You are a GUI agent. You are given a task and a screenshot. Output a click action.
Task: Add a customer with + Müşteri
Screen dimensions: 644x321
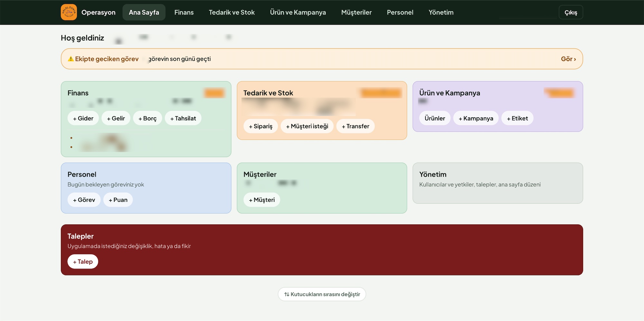262,200
